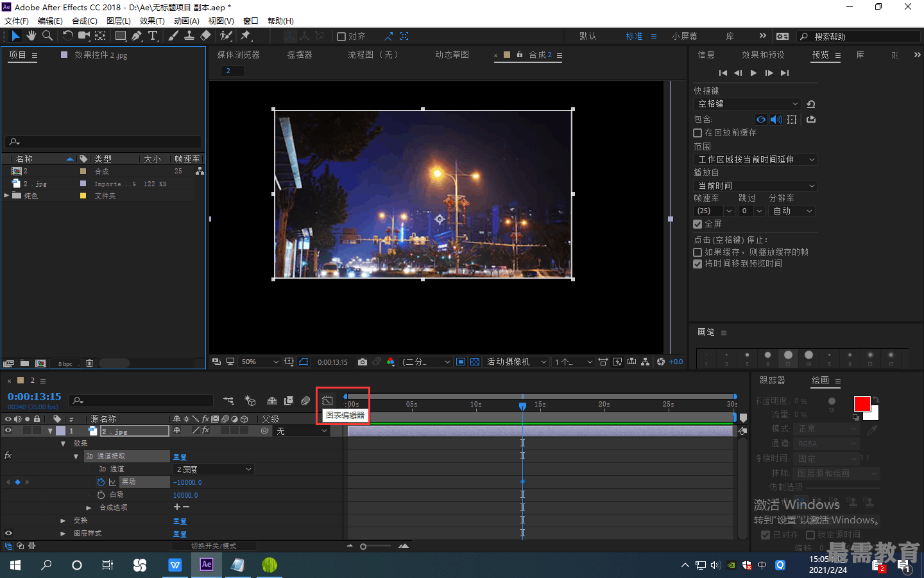Open the 当前时间 play-from dropdown

click(x=756, y=186)
